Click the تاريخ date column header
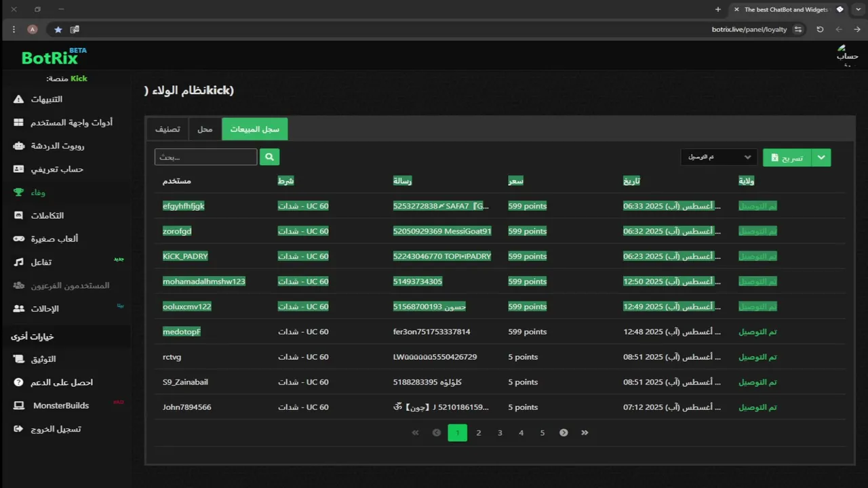868x488 pixels. pyautogui.click(x=632, y=181)
